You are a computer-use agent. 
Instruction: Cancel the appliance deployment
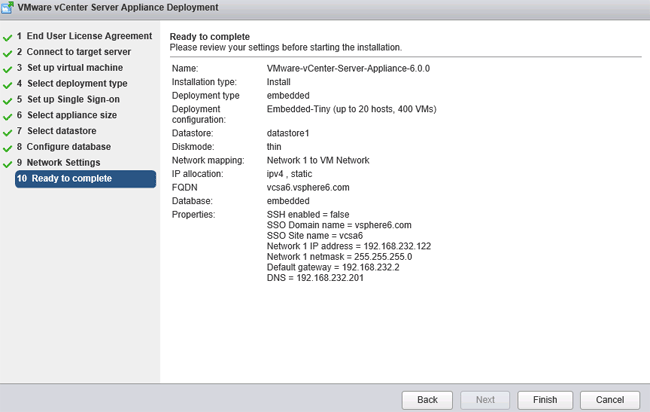click(610, 400)
